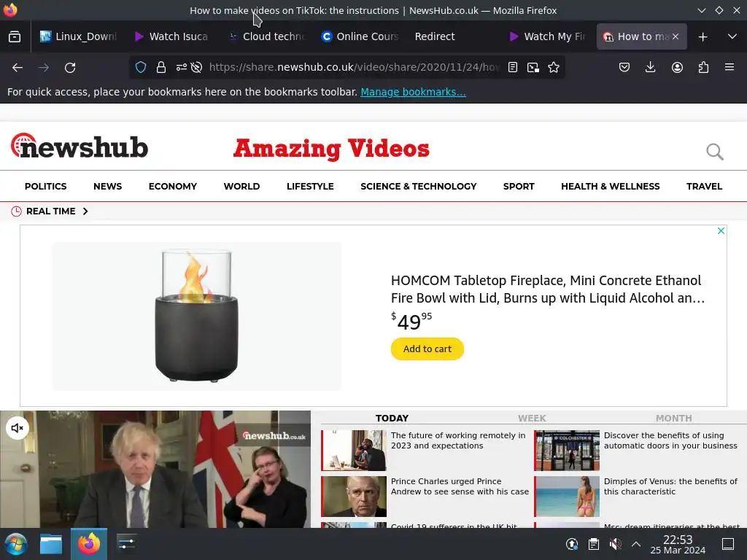The width and height of the screenshot is (747, 560).
Task: Open NEWS menu section
Action: click(x=108, y=186)
